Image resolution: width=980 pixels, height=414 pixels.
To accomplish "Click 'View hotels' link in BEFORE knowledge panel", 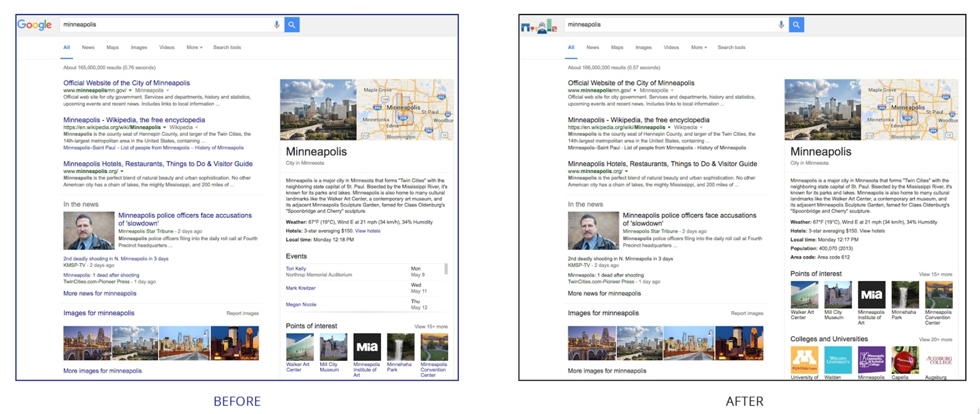I will pos(368,231).
